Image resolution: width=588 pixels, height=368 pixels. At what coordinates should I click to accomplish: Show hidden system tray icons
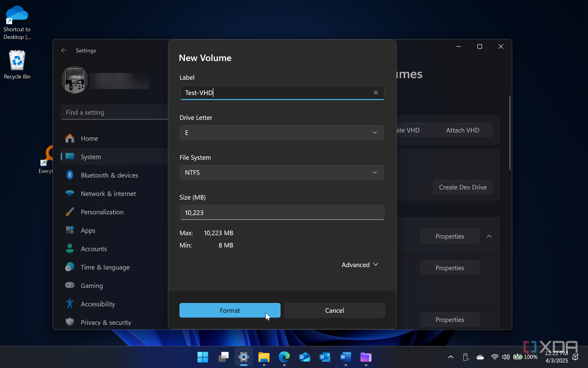point(451,357)
